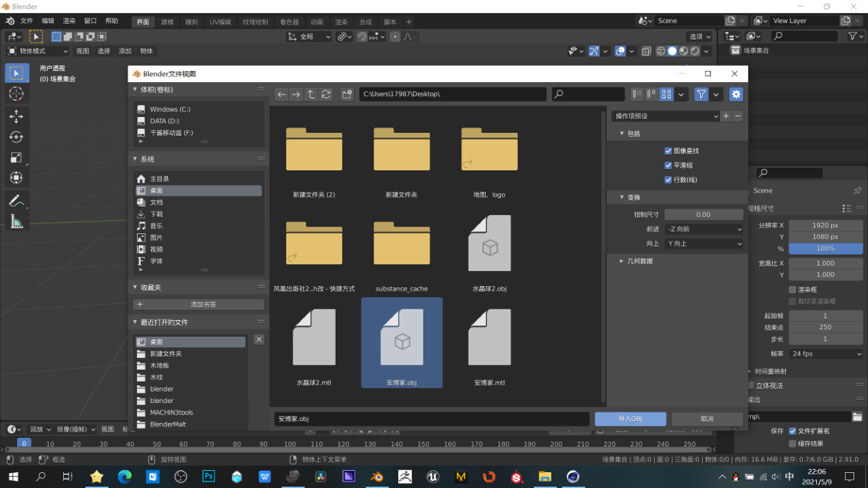The height and width of the screenshot is (488, 868).
Task: Open the 编辑 menu
Action: 48,21
